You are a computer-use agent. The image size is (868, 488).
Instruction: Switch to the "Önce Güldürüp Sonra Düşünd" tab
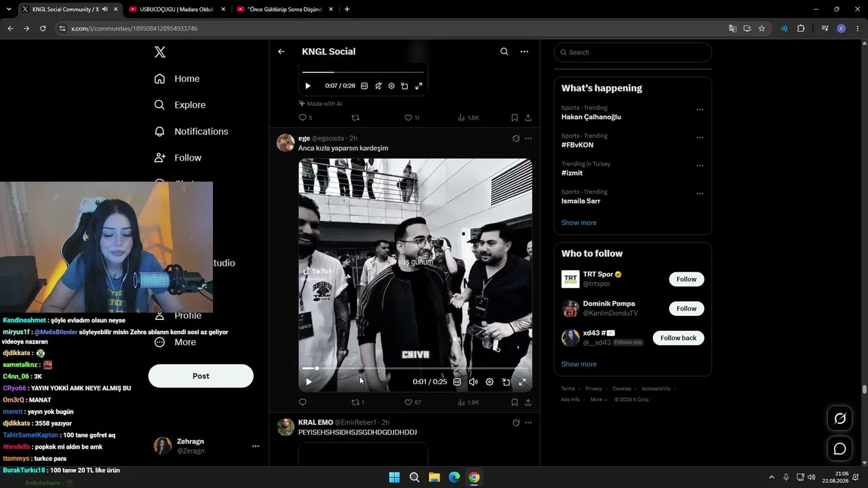pos(283,9)
